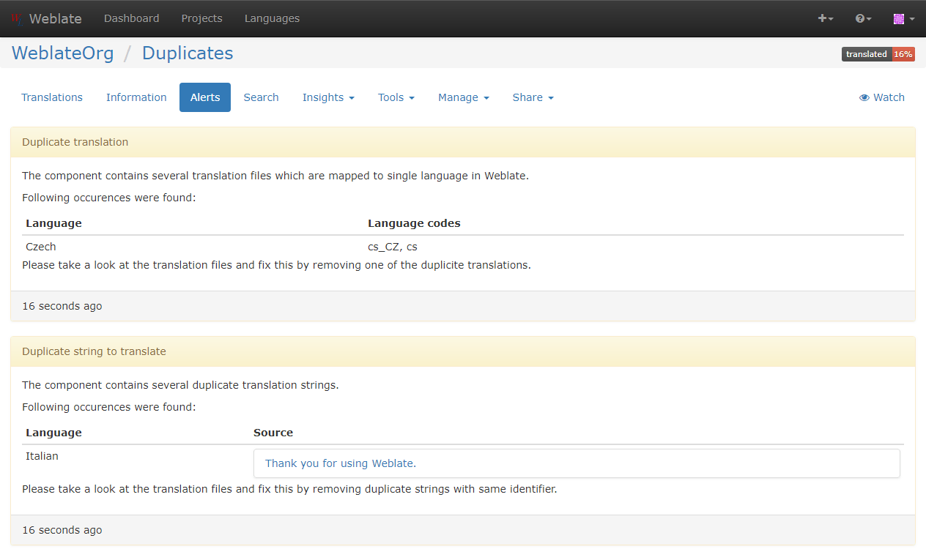
Task: Click the 'Duplicate translation' alert heading
Action: [75, 142]
